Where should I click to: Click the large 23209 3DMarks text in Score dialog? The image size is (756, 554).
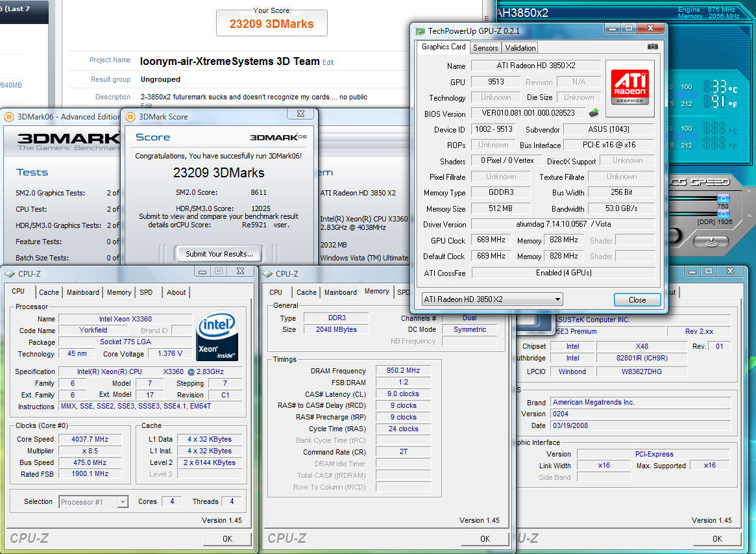click(x=219, y=173)
